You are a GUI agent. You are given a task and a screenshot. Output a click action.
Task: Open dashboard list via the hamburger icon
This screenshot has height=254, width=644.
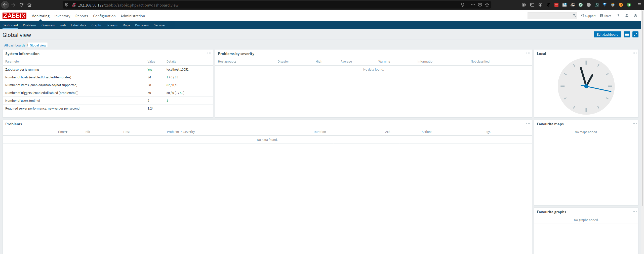coord(627,34)
